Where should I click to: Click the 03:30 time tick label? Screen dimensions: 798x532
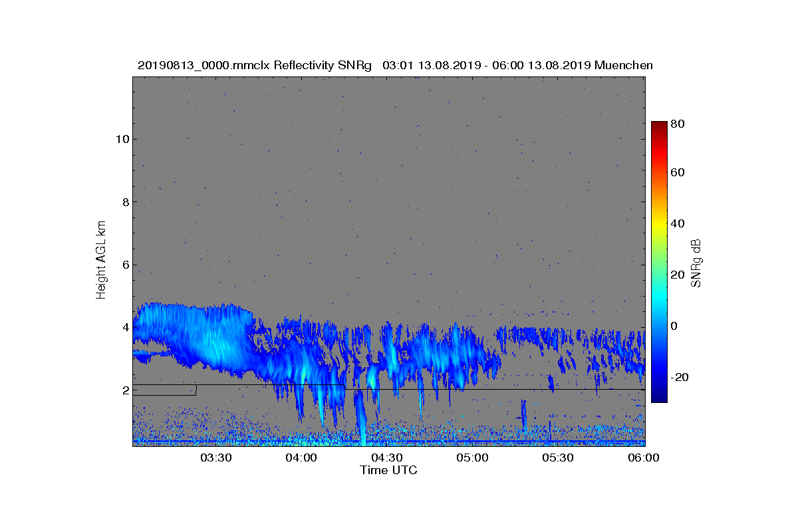pos(215,458)
